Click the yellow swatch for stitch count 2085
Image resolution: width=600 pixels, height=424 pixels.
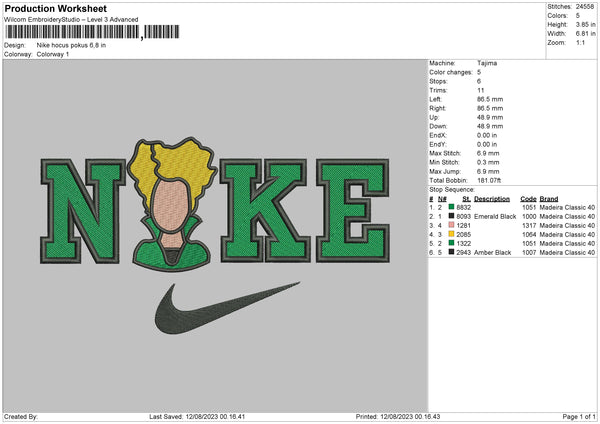tap(452, 234)
